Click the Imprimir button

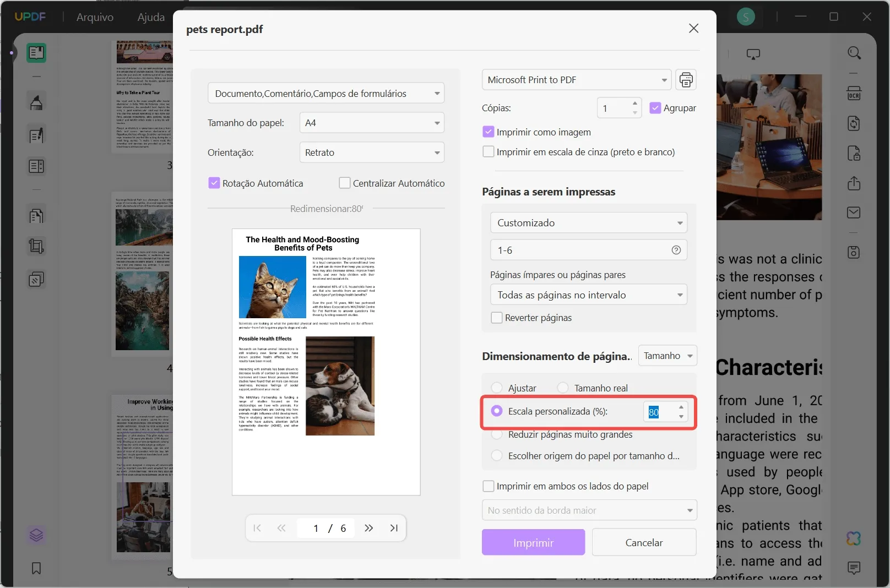tap(533, 542)
